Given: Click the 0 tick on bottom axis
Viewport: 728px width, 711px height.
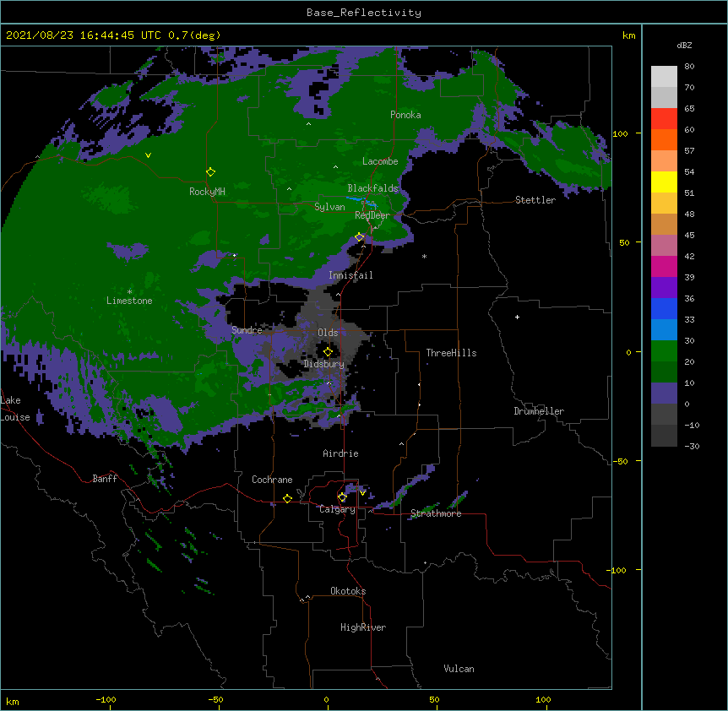Looking at the screenshot, I should (x=326, y=700).
